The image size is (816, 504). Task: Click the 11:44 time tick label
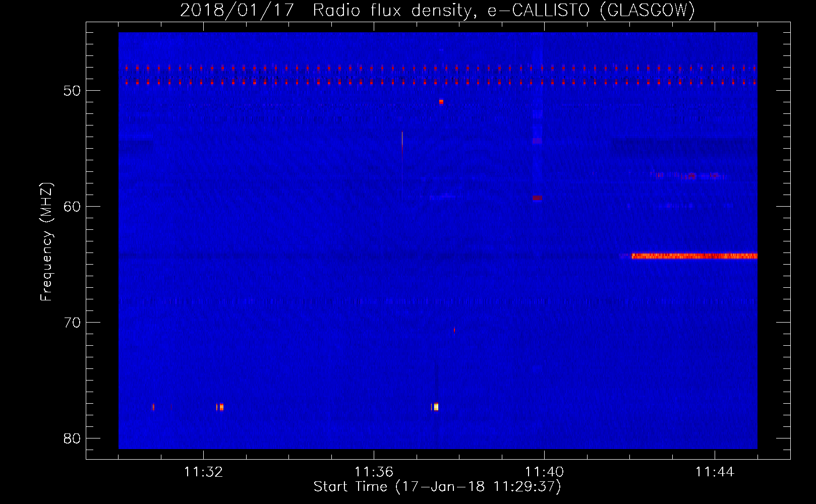point(715,472)
